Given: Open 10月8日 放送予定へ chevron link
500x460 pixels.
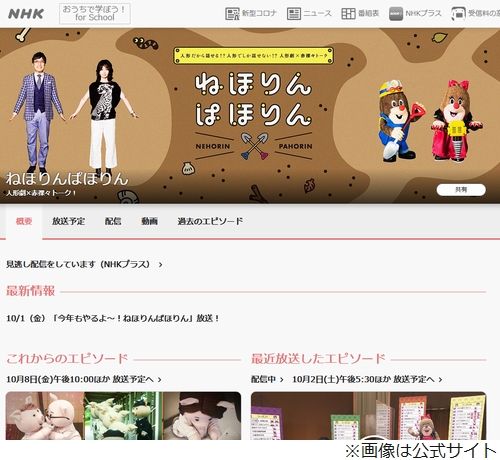Looking at the screenshot, I should pos(84,379).
